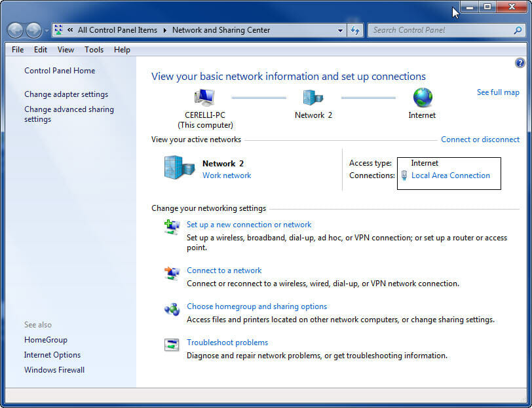This screenshot has height=408, width=532.
Task: Minimize the Network and Sharing Center window
Action: (x=470, y=7)
